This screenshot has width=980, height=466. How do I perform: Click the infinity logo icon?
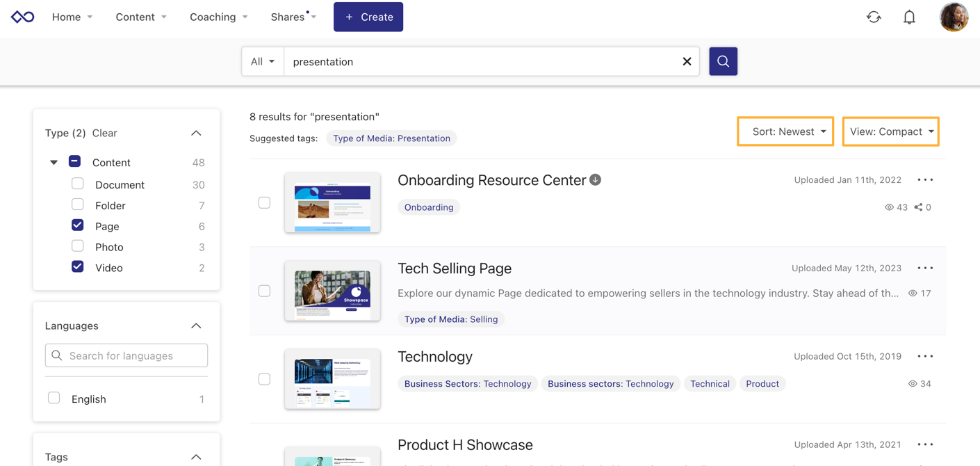22,17
